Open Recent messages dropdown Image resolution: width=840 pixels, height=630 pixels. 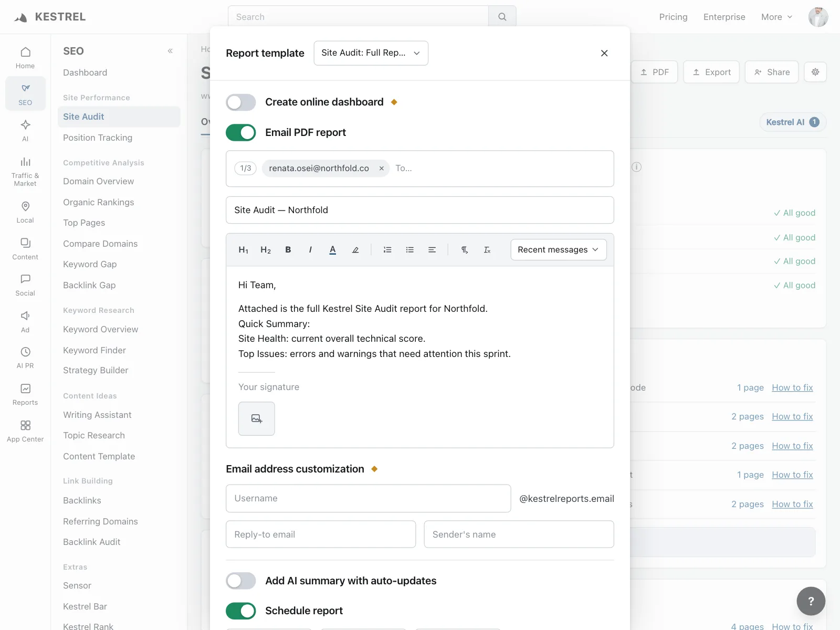(559, 250)
